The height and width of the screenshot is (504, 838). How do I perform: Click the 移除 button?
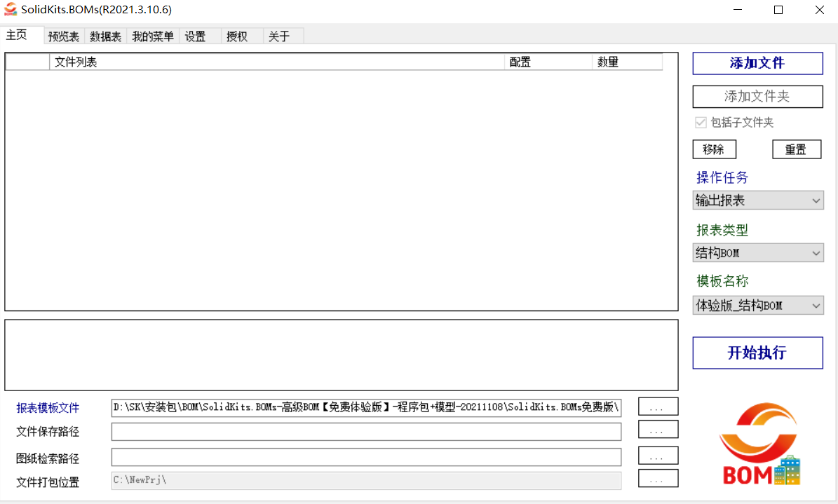(x=714, y=149)
